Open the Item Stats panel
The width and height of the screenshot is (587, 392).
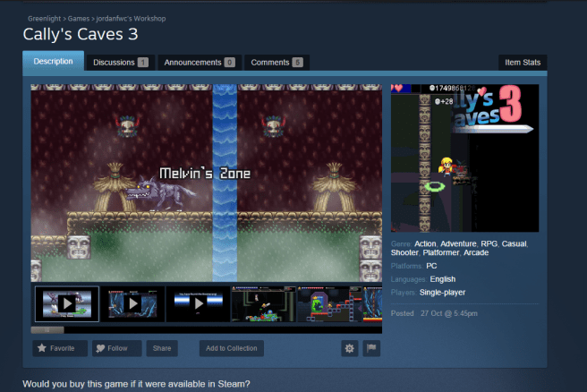click(x=522, y=63)
